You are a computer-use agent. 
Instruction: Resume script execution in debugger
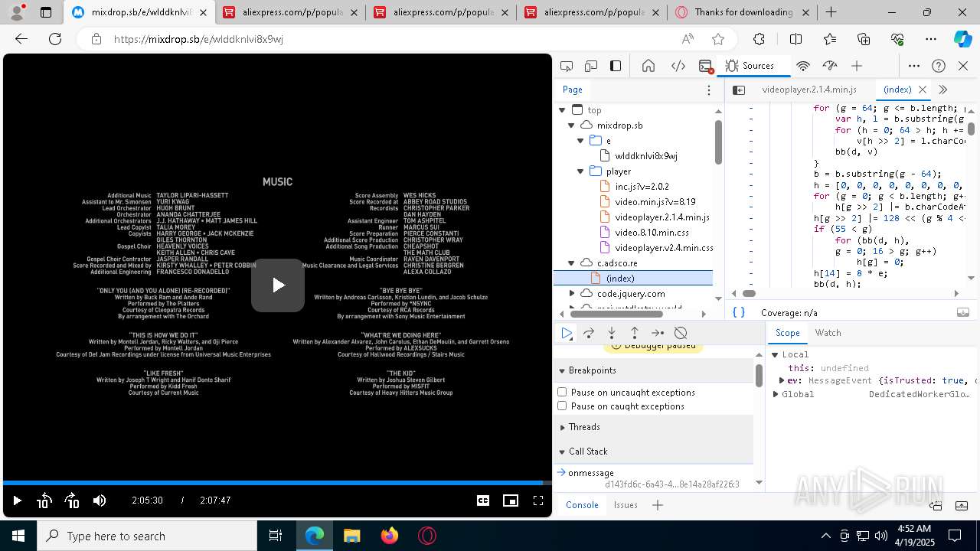click(x=567, y=333)
